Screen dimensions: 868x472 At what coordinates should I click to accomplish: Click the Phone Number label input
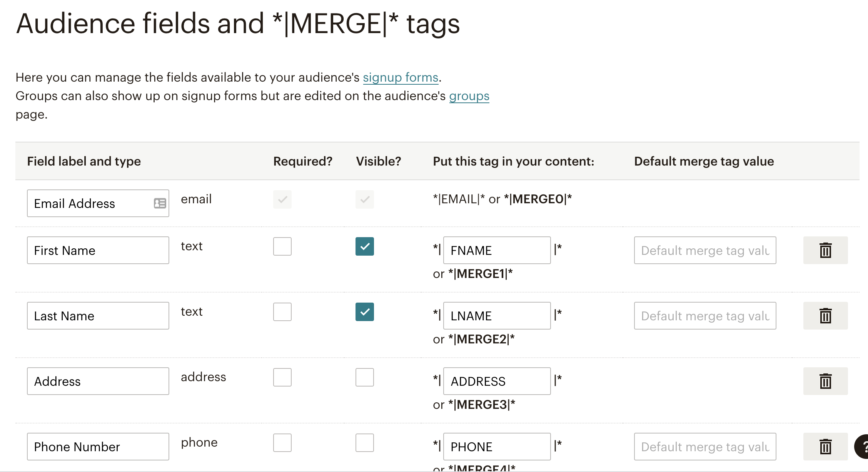pos(98,447)
